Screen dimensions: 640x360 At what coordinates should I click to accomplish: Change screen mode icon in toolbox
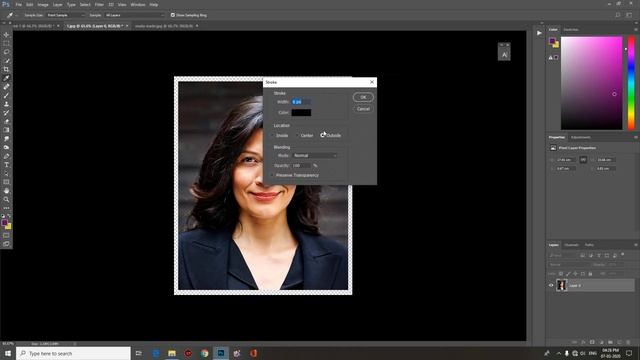pos(6,244)
